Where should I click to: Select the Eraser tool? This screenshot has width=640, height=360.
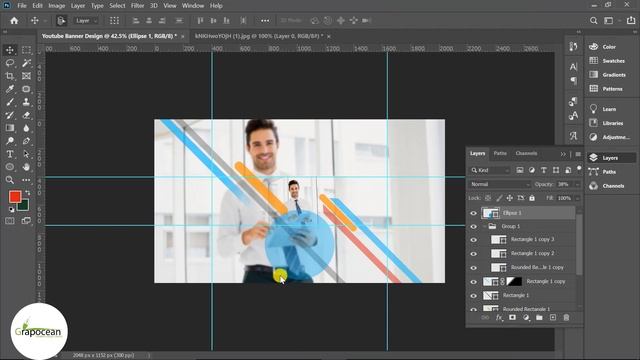26,115
